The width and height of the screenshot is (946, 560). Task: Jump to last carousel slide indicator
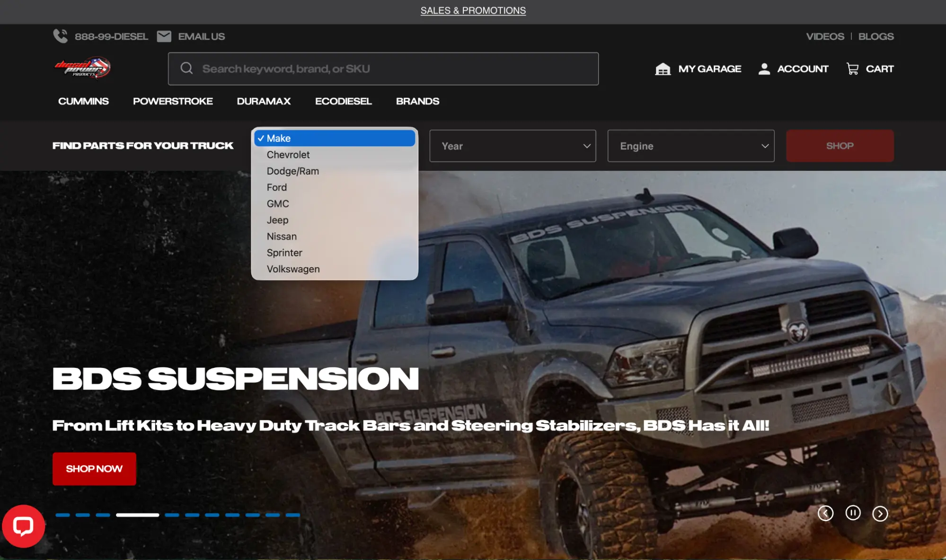tap(292, 515)
